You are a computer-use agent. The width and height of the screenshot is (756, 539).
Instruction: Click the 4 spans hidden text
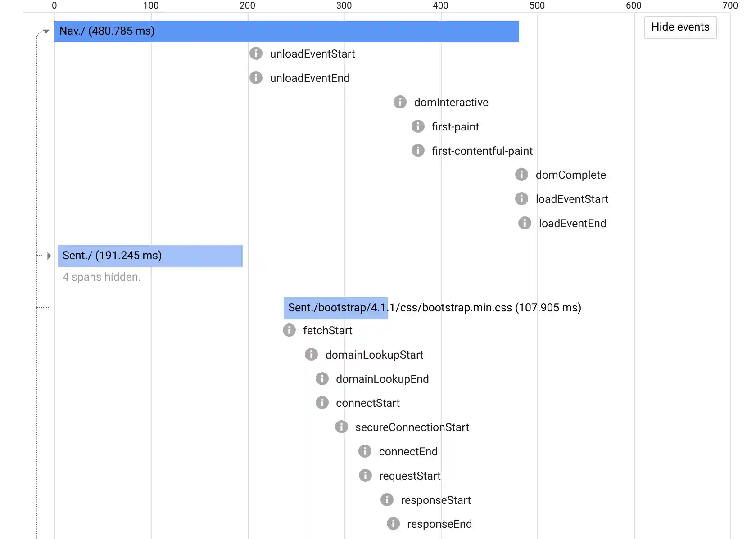(x=101, y=277)
